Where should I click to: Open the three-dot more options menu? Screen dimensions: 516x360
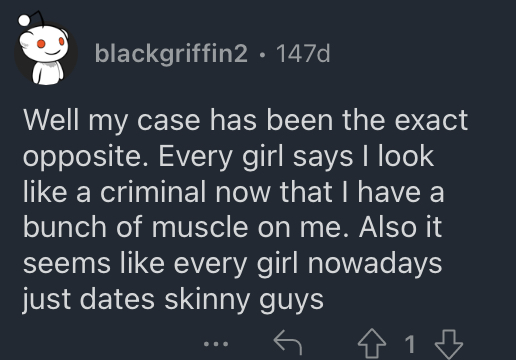click(216, 343)
